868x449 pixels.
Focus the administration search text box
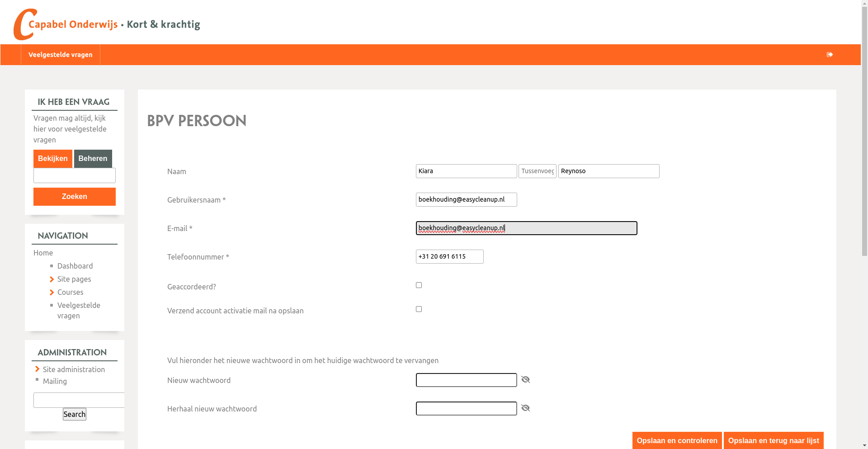point(79,400)
